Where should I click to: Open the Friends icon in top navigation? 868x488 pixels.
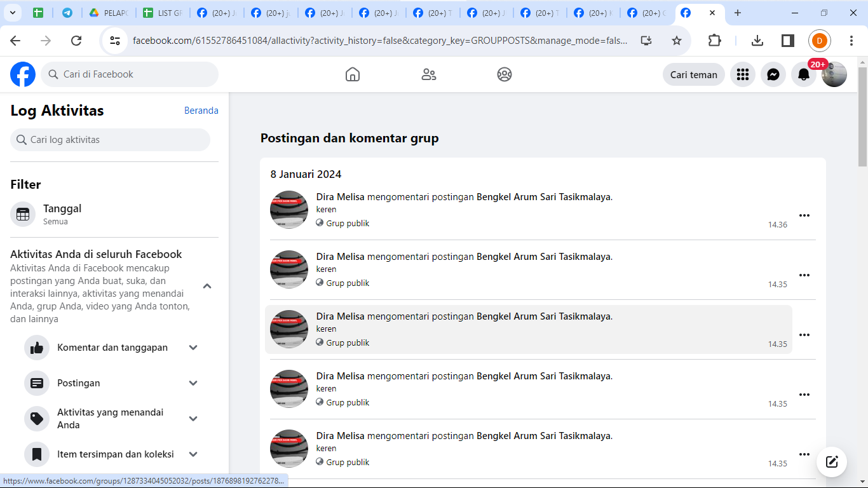pyautogui.click(x=429, y=74)
